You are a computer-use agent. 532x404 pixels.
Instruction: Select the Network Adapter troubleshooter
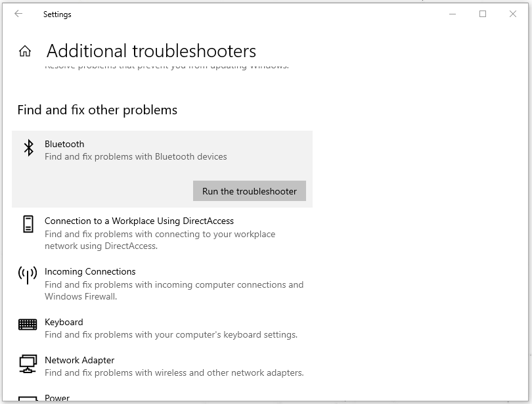point(79,360)
